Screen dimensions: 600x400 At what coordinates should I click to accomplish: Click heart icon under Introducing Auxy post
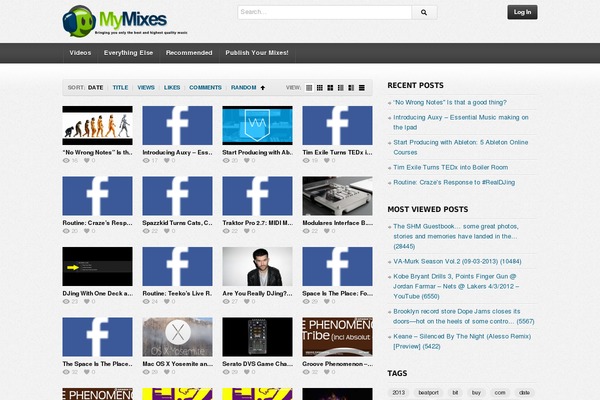[x=167, y=161]
